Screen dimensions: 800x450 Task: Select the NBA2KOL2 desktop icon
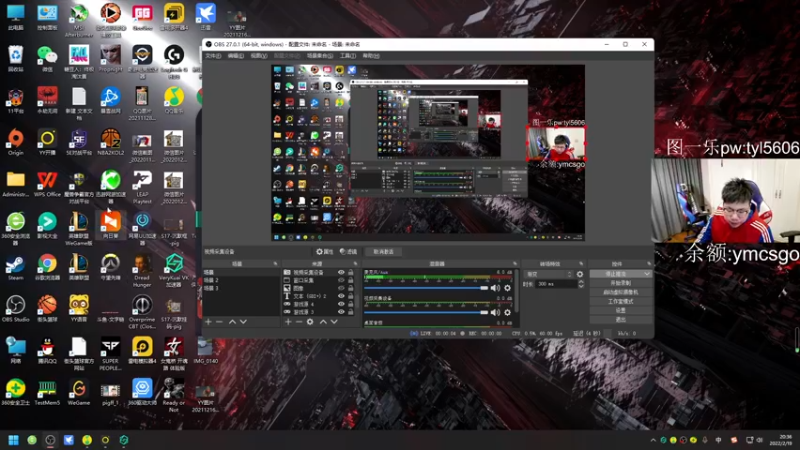tap(110, 143)
